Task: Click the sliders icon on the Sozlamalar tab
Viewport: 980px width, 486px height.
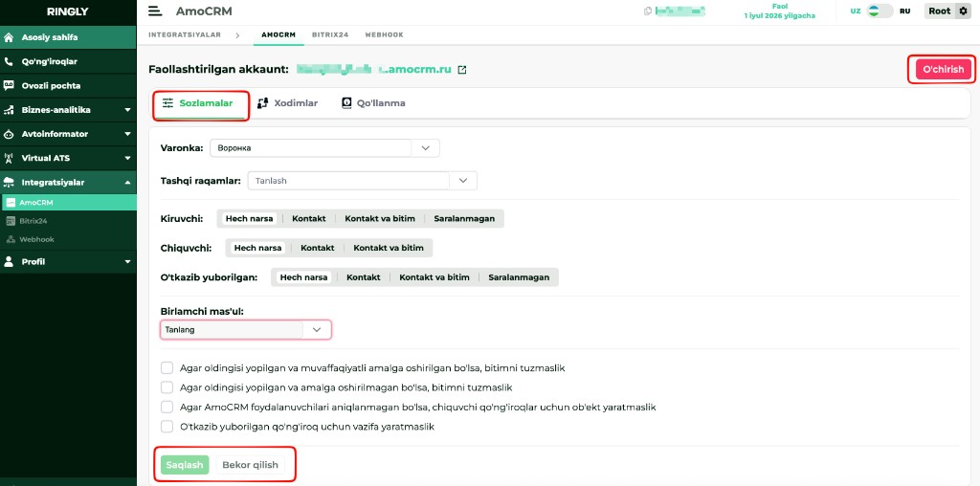Action: pyautogui.click(x=167, y=103)
